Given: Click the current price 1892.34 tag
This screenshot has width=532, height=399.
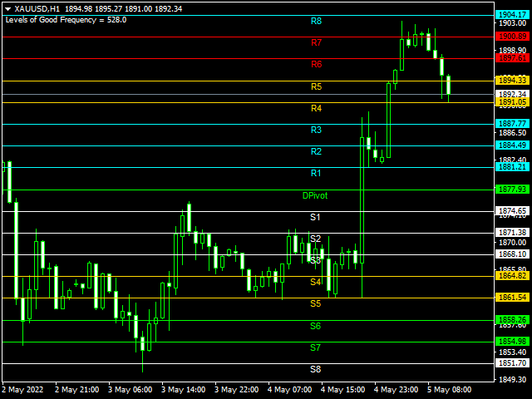Looking at the screenshot, I should 512,94.
